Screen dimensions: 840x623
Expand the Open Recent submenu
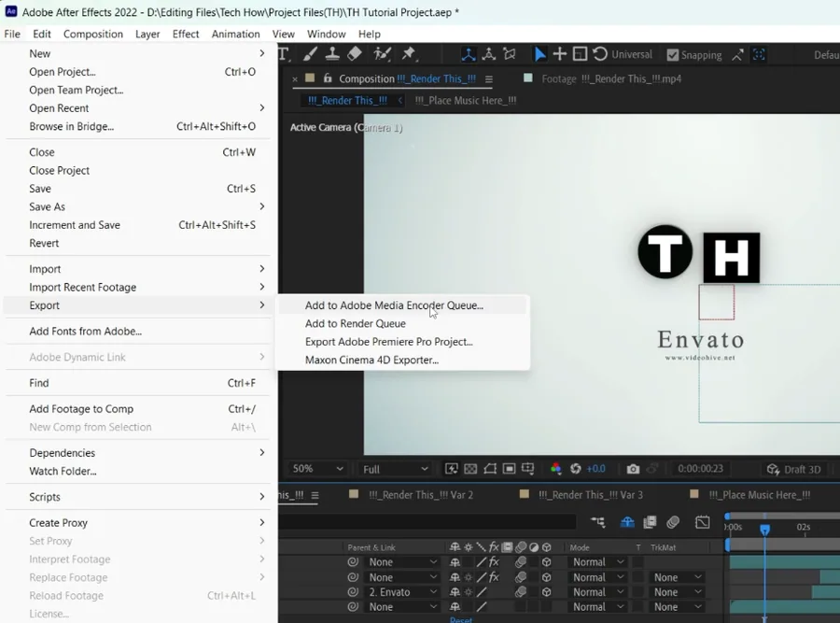262,107
